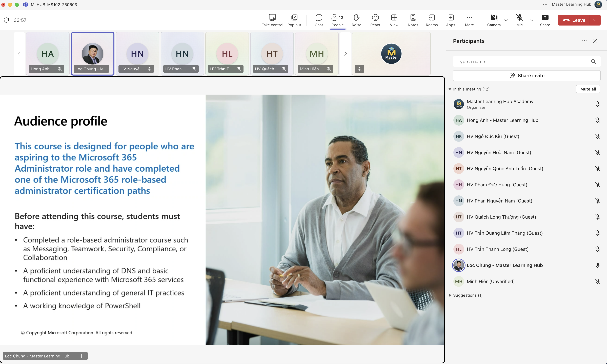Expand the Camera options chevron
Viewport: 607px width, 364px height.
506,20
